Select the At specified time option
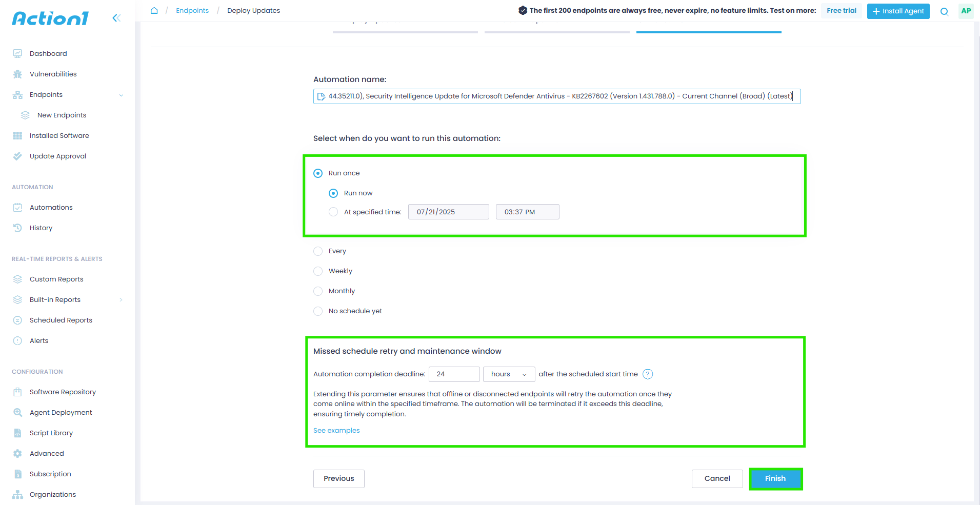The width and height of the screenshot is (980, 505). (333, 212)
